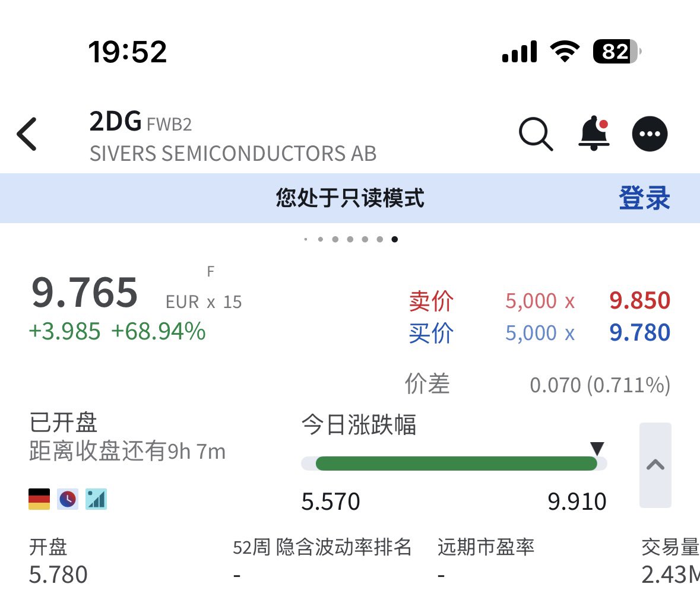This screenshot has height=600, width=700.
Task: Tap the green 今日涨跌幅 range bar
Action: point(456,464)
